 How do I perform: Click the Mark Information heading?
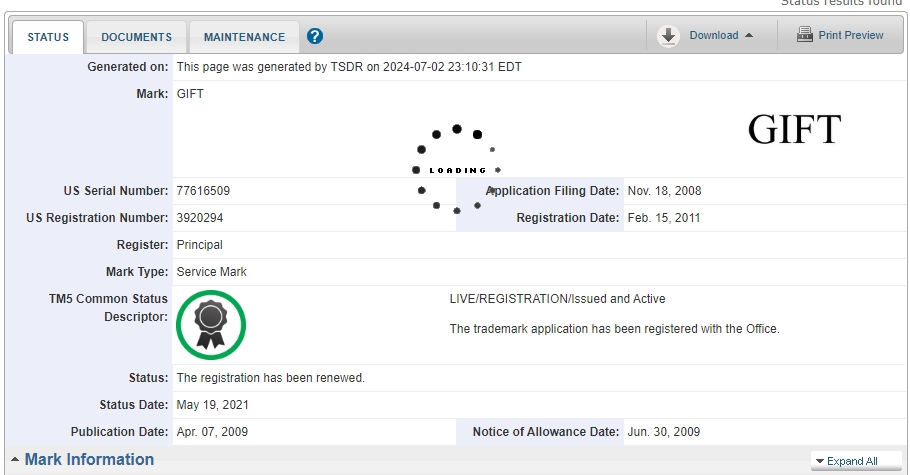point(89,459)
